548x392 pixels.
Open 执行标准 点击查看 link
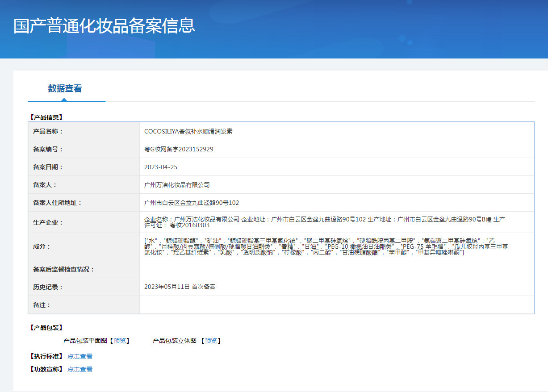(80, 356)
